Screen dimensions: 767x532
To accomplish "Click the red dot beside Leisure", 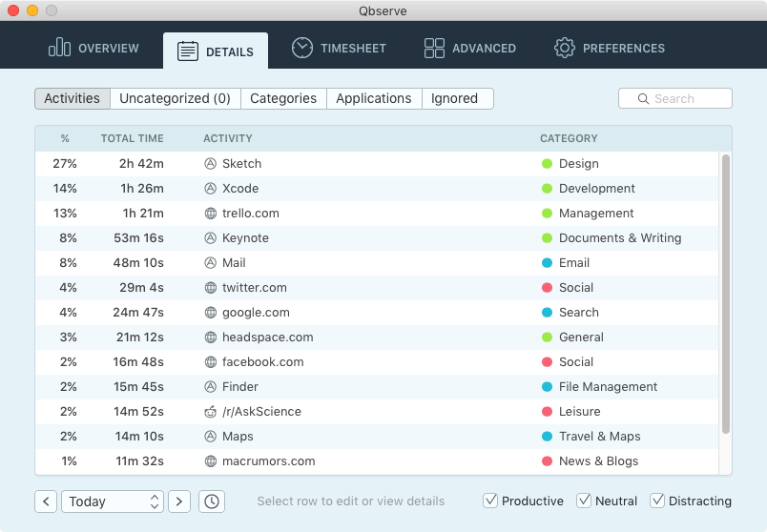I will (547, 412).
